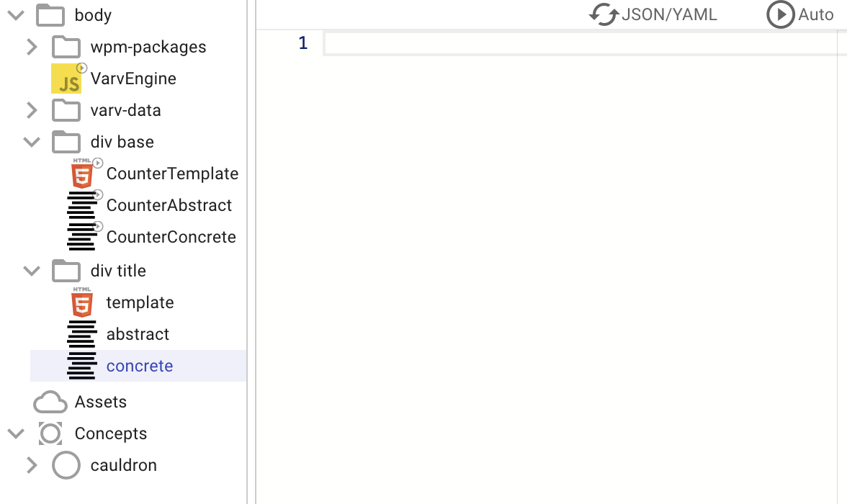Click the cauldron concept circle icon

pyautogui.click(x=66, y=465)
